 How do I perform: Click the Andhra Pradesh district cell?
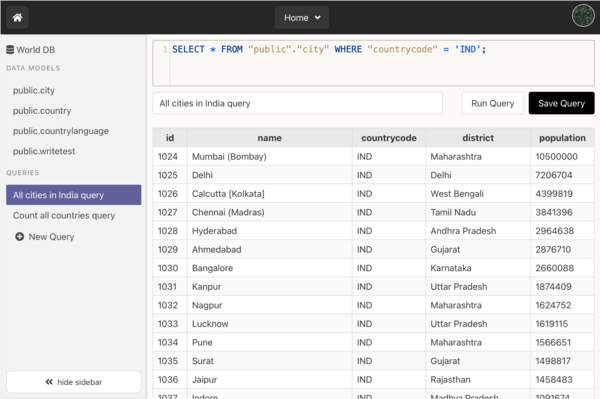click(478, 231)
